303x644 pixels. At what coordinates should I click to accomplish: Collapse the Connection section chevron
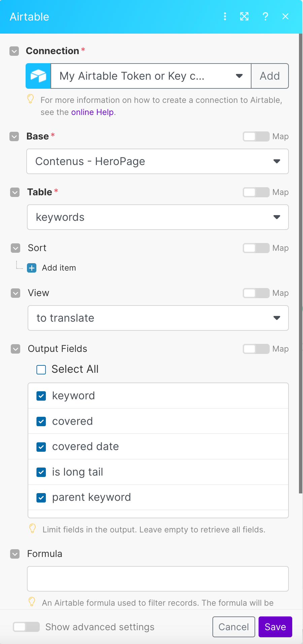pos(14,51)
